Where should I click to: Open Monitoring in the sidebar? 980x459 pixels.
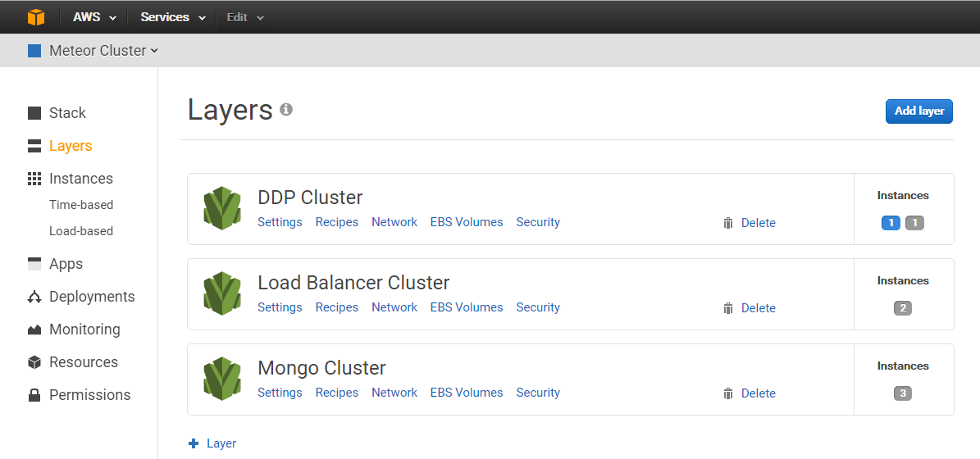pyautogui.click(x=84, y=329)
